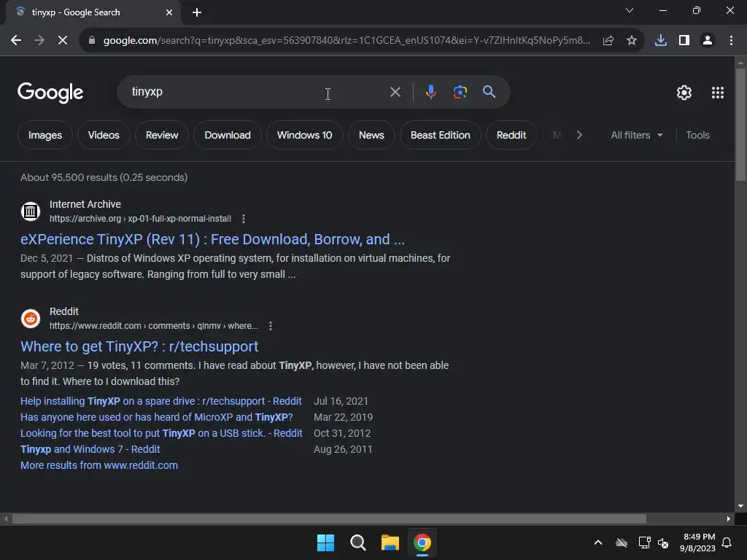Image resolution: width=747 pixels, height=560 pixels.
Task: Click the Reddit favicon
Action: [31, 318]
